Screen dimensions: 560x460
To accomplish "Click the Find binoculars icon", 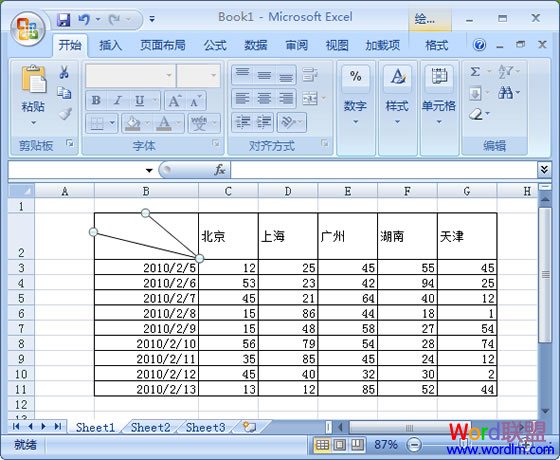I will pos(505,93).
